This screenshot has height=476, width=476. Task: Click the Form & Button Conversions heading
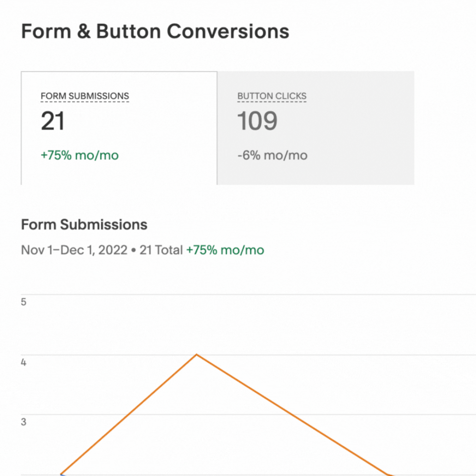[x=155, y=31]
